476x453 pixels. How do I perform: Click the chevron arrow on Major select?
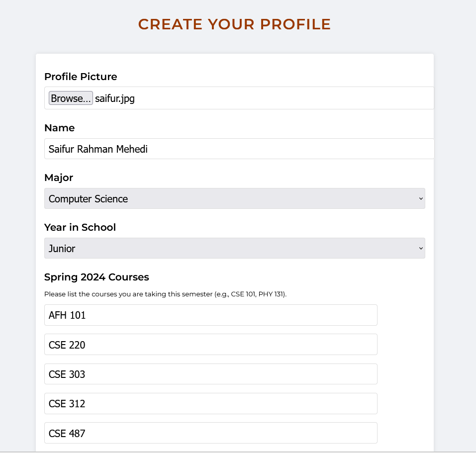point(421,198)
